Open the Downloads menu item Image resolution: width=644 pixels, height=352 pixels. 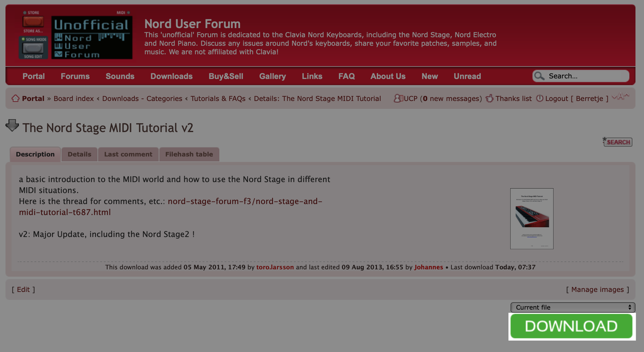(172, 76)
